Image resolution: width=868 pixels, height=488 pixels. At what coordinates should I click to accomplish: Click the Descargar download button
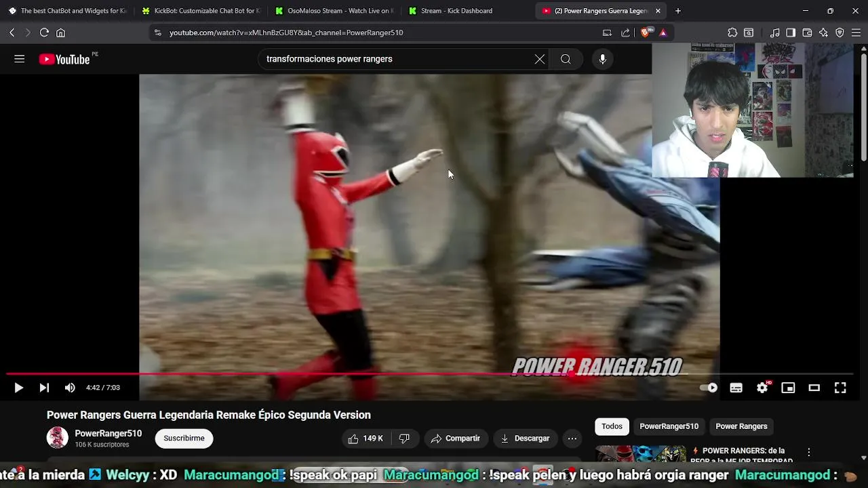pyautogui.click(x=525, y=439)
